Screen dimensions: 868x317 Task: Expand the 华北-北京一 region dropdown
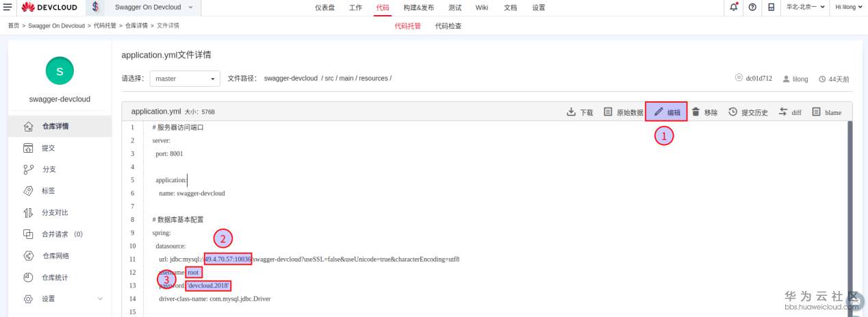click(805, 7)
